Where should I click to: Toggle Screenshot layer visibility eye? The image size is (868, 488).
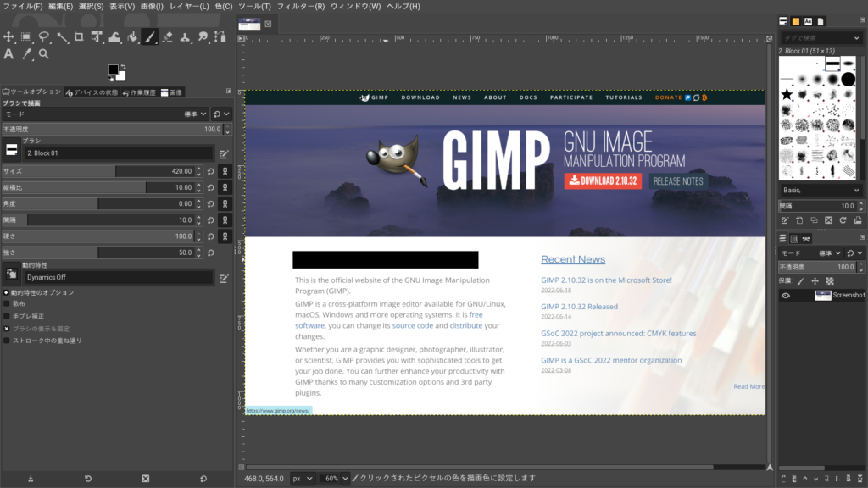click(x=786, y=295)
